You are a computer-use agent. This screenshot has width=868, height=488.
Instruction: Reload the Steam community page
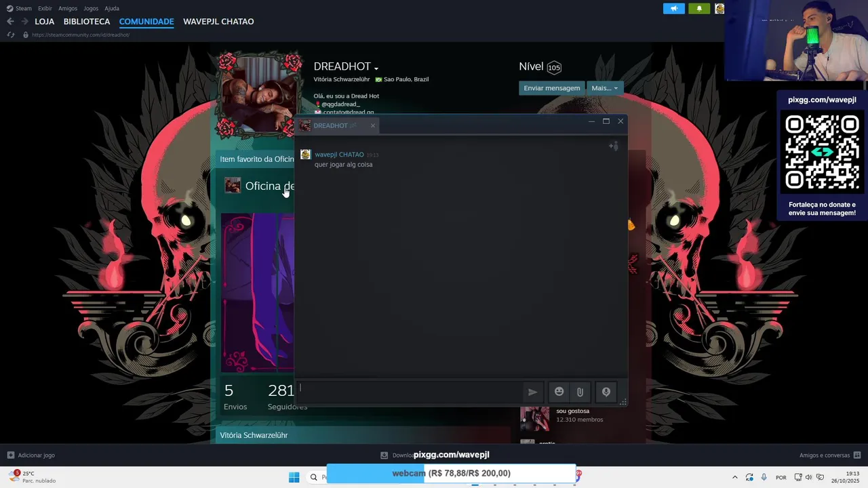pos(11,35)
